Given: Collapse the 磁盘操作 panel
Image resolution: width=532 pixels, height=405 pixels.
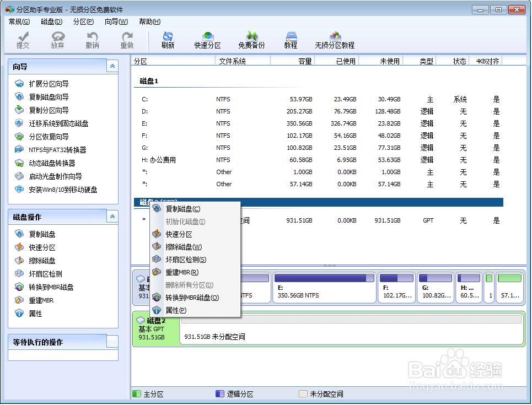Looking at the screenshot, I should 112,217.
